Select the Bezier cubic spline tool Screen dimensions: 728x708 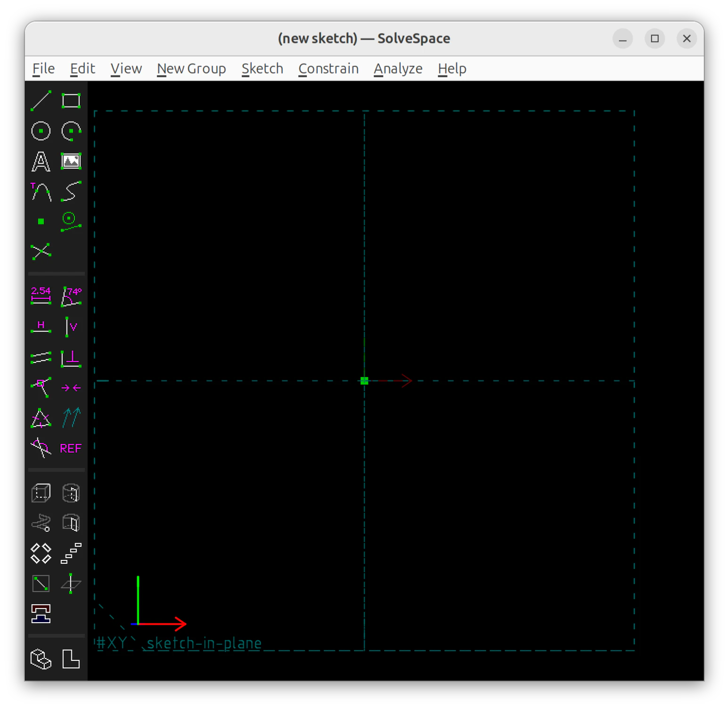(x=71, y=191)
